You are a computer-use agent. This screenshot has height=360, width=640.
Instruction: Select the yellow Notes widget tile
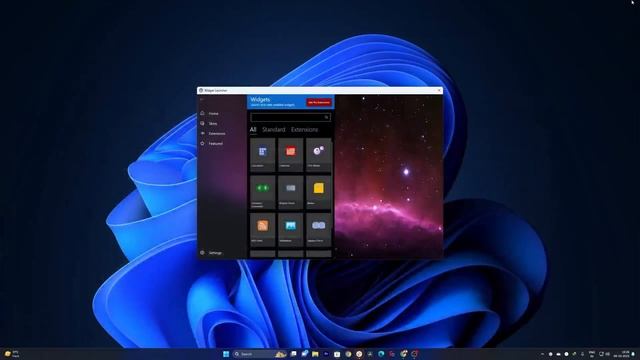[x=318, y=192]
